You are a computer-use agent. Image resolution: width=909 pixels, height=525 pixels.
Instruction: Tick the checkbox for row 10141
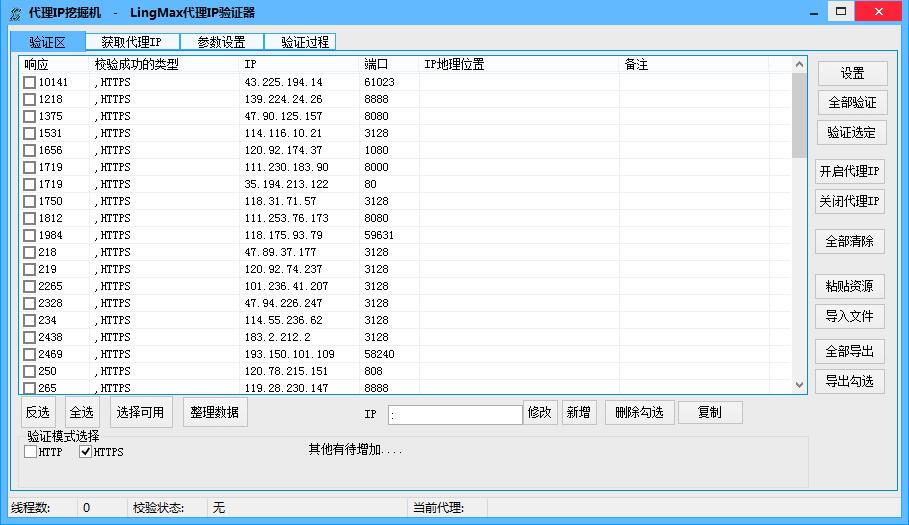click(30, 82)
